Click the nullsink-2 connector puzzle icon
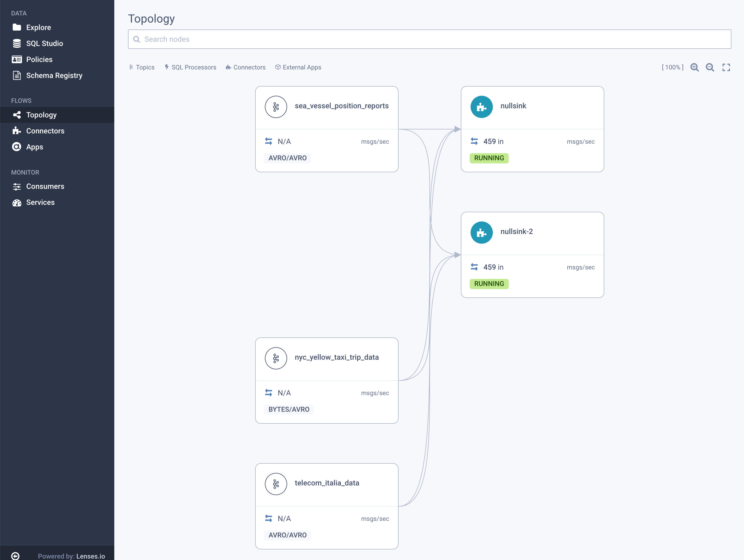 (482, 232)
